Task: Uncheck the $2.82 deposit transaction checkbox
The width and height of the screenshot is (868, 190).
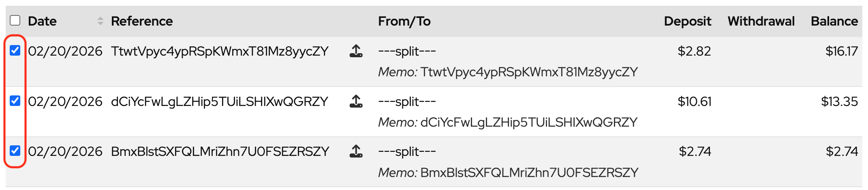Action: pyautogui.click(x=15, y=50)
